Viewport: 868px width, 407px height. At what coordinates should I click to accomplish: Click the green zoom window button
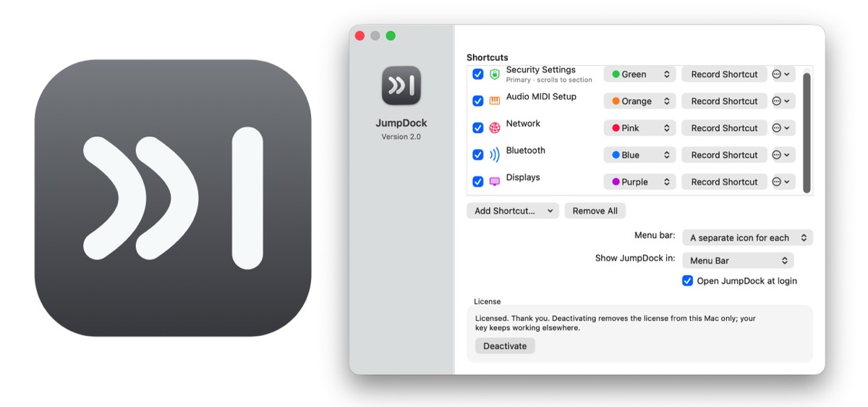391,35
